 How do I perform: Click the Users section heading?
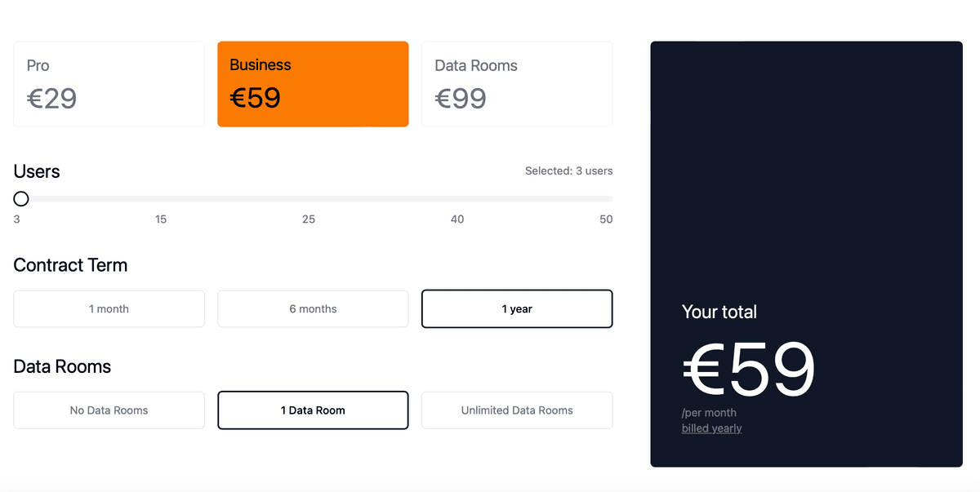[36, 171]
